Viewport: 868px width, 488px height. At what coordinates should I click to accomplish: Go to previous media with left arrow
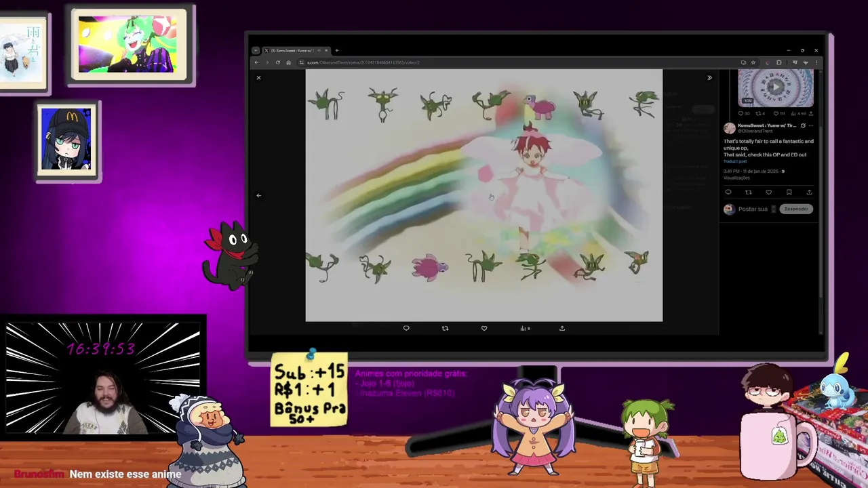258,195
